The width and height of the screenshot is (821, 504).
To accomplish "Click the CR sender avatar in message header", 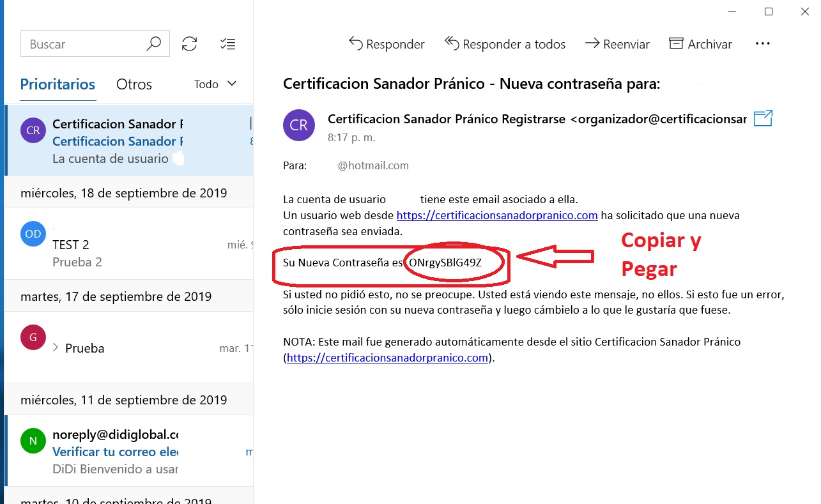I will (299, 125).
